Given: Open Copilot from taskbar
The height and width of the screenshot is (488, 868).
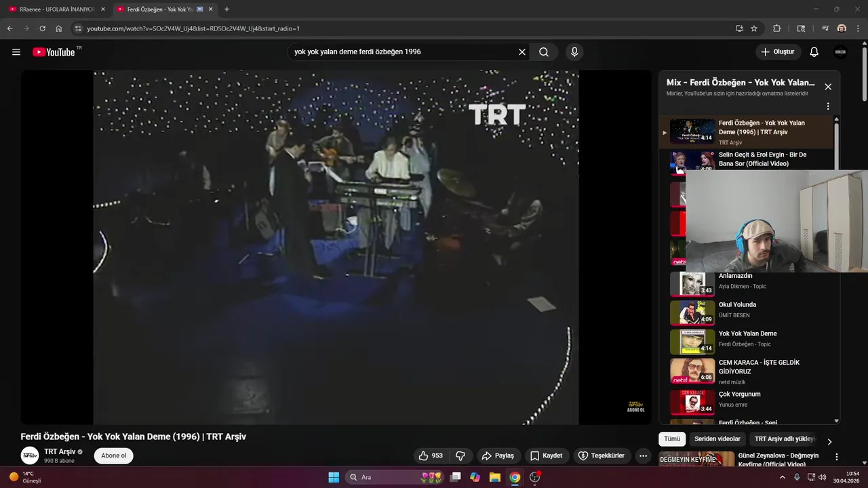Looking at the screenshot, I should [475, 477].
